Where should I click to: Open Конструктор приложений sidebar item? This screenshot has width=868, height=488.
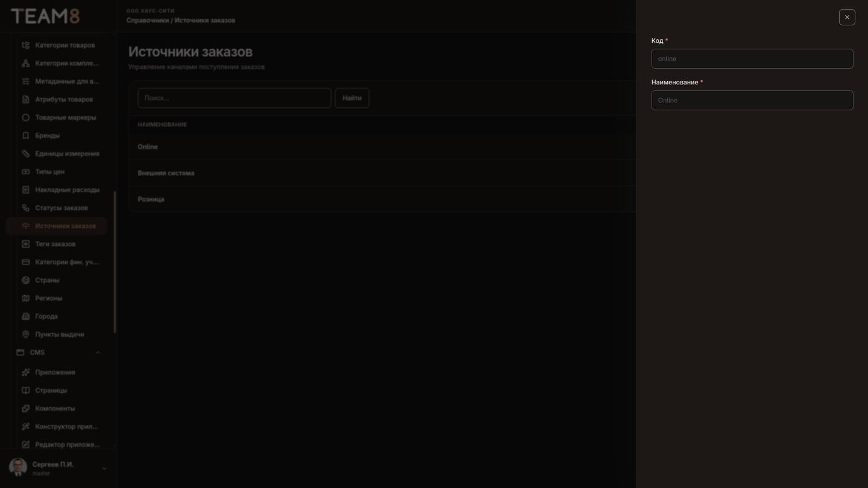tap(57, 427)
